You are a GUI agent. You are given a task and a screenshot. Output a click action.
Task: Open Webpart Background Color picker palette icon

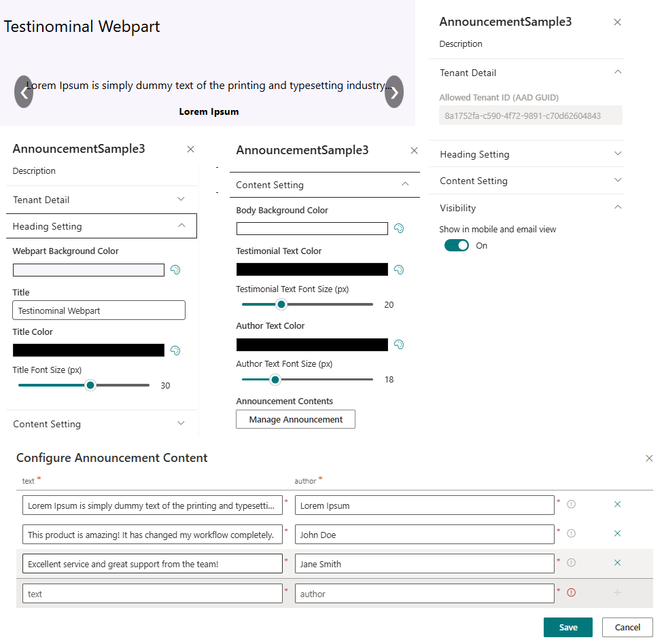click(175, 270)
